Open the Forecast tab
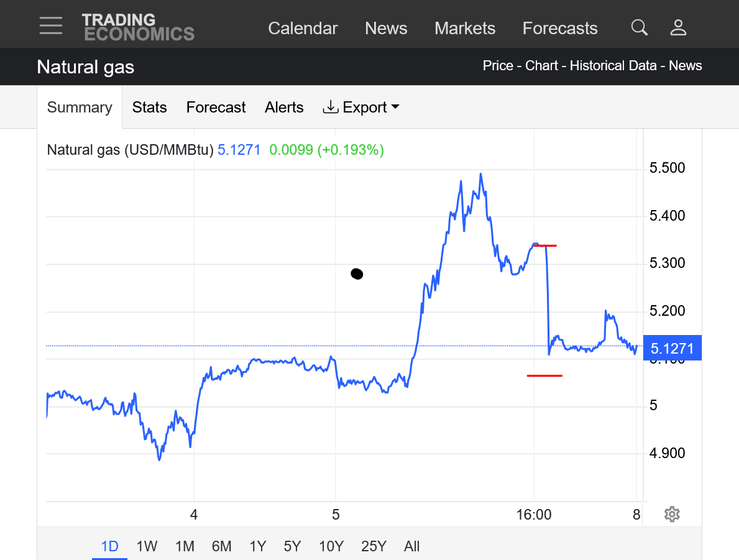739x560 pixels. click(x=216, y=108)
